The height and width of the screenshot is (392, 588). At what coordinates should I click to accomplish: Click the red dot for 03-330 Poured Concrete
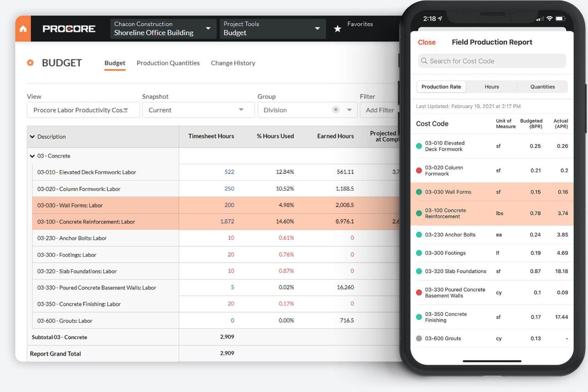[419, 293]
